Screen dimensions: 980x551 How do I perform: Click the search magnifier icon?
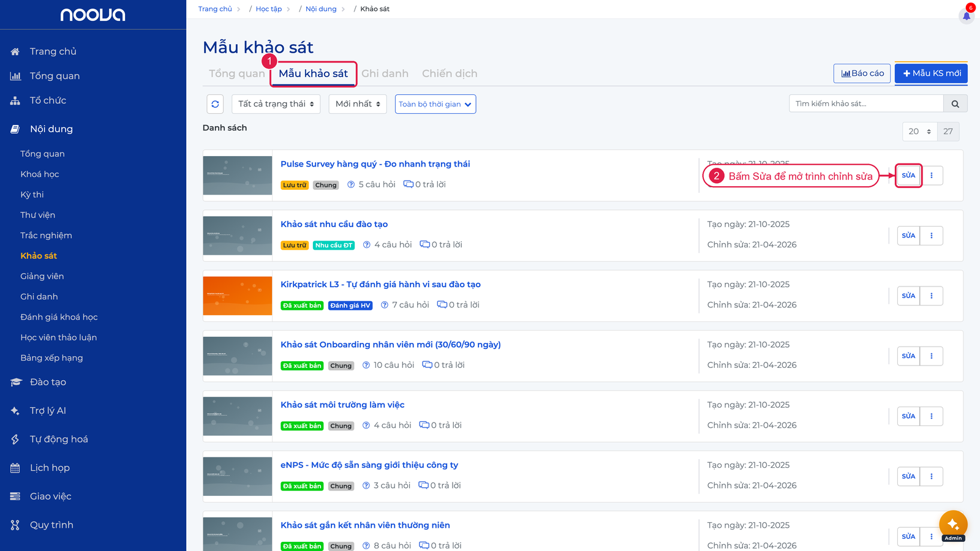tap(956, 104)
